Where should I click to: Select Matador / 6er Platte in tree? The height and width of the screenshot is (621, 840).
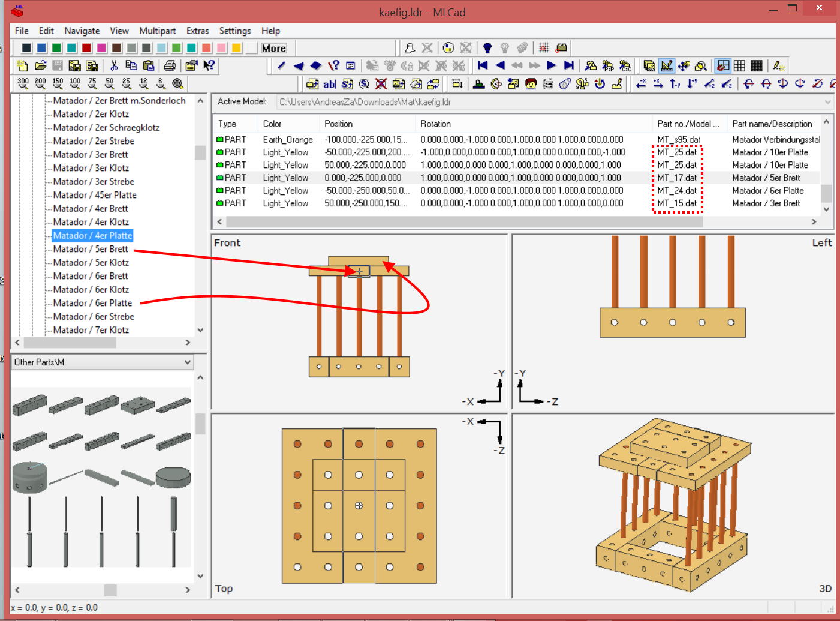click(x=92, y=303)
